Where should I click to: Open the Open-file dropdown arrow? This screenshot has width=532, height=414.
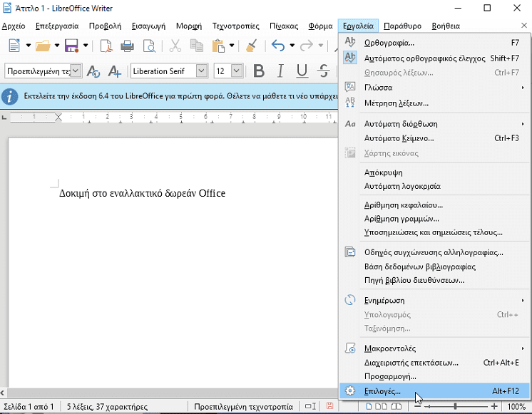tap(57, 46)
